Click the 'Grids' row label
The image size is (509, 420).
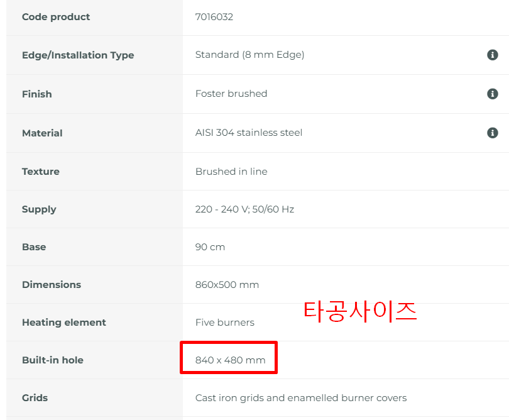35,398
